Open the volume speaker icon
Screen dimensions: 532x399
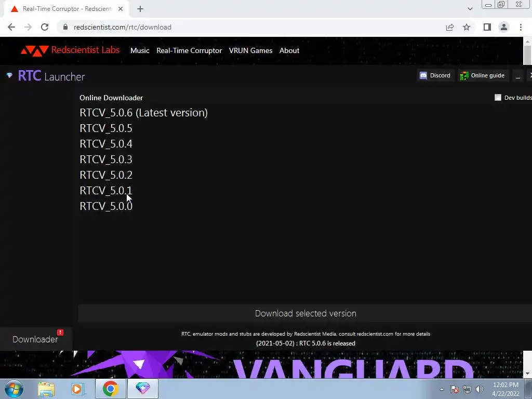pyautogui.click(x=480, y=389)
